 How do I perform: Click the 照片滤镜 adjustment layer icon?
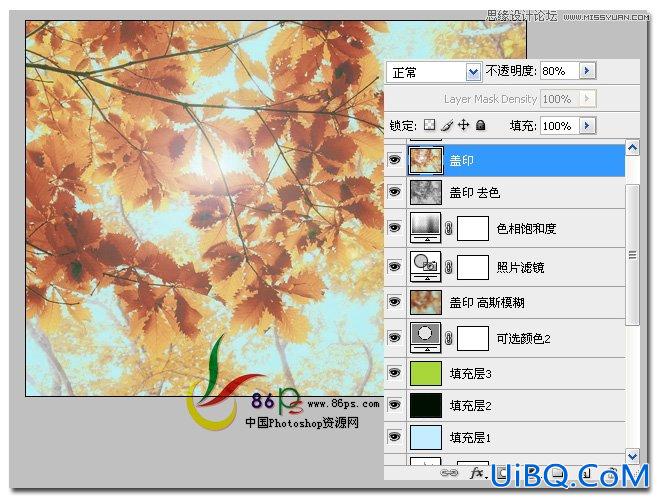[x=426, y=266]
